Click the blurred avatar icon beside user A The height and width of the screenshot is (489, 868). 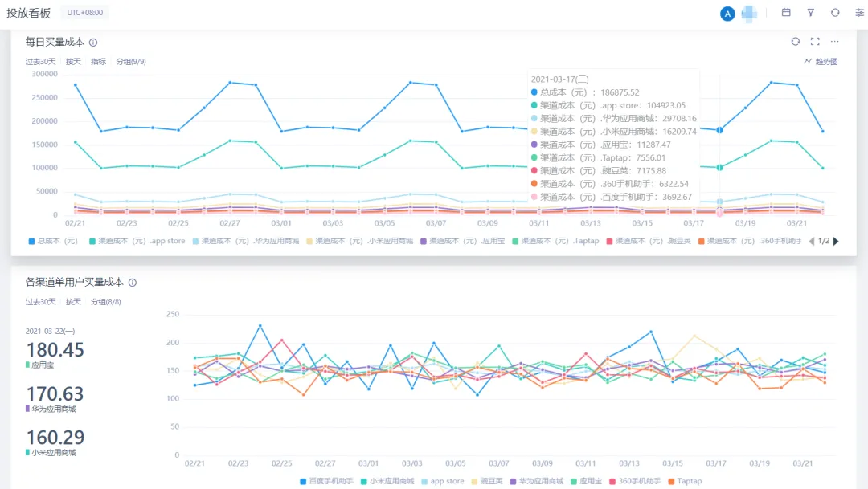(x=749, y=14)
